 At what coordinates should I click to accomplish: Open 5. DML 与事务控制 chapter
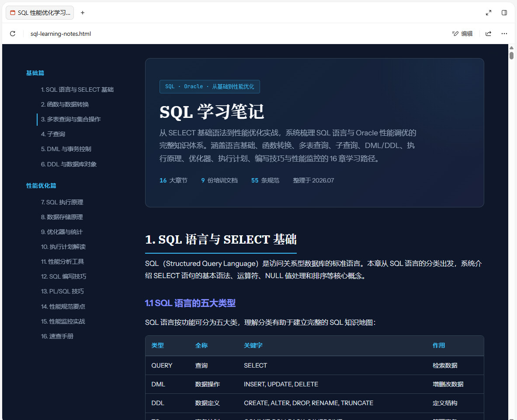pos(66,149)
